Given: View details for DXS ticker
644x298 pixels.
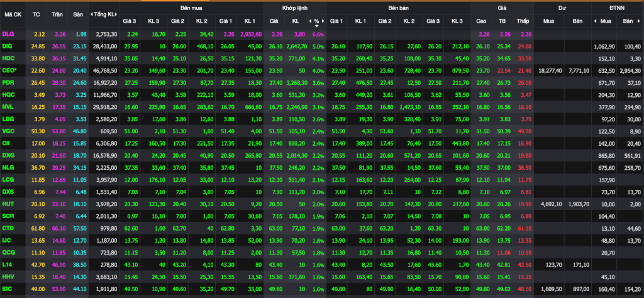Looking at the screenshot, I should [8, 192].
